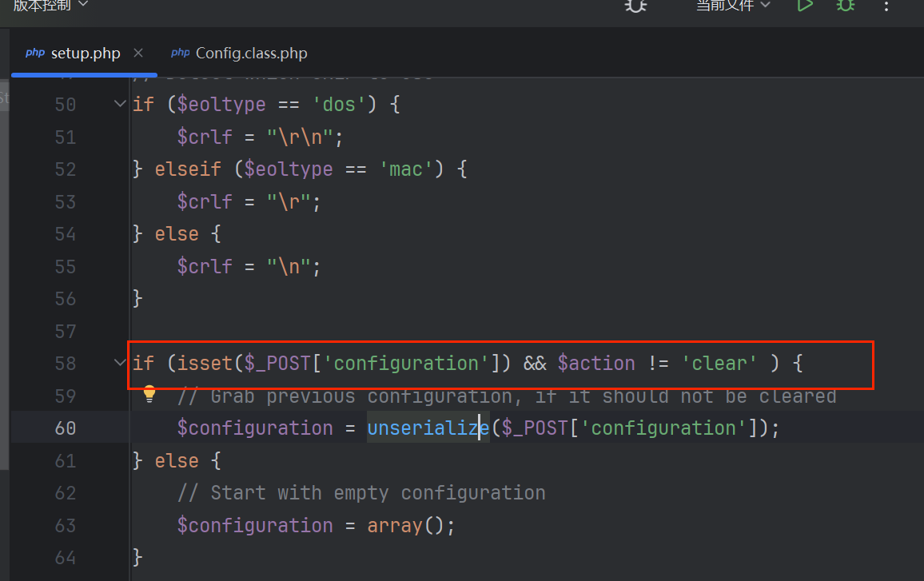Switch to the Config.class.php tab
The image size is (924, 581).
[251, 54]
